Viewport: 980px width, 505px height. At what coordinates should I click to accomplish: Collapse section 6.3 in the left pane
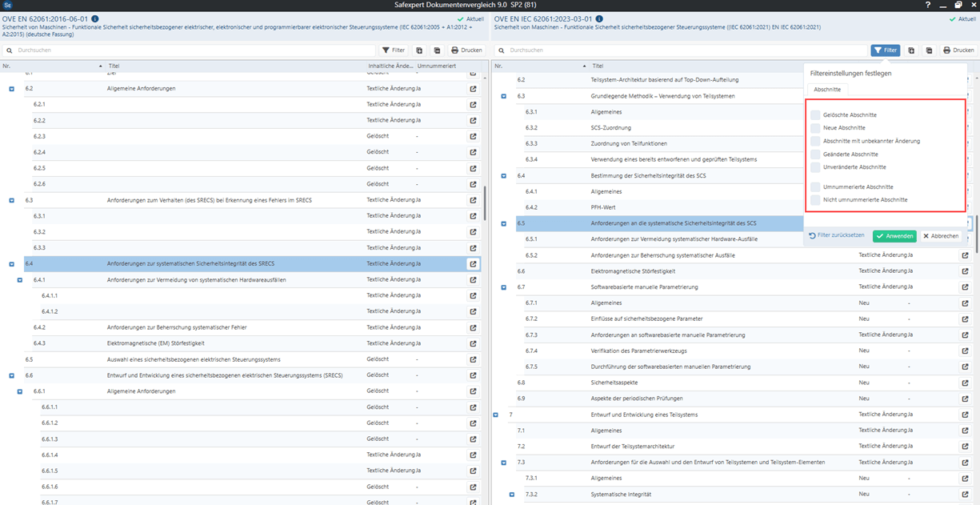(x=11, y=201)
